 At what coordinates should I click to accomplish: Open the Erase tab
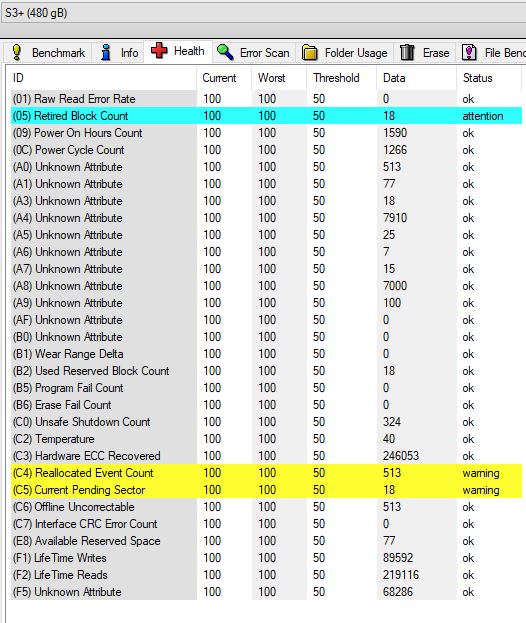click(x=425, y=52)
